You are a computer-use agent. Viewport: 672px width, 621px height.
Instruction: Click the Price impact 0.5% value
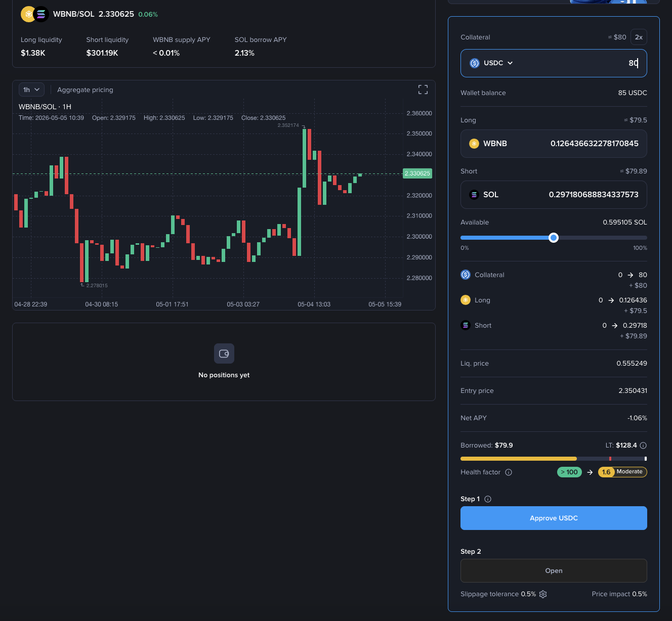[x=640, y=594]
